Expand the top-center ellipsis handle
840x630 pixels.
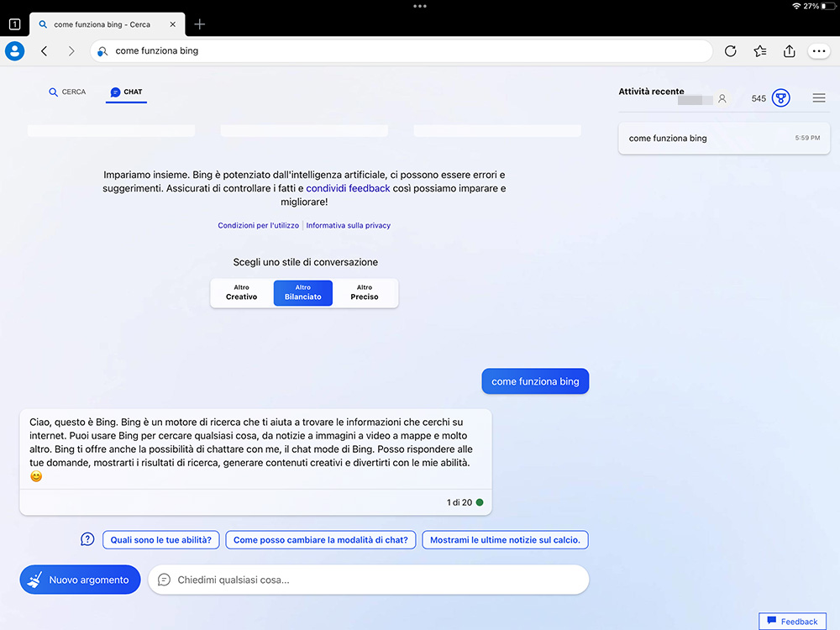point(420,7)
